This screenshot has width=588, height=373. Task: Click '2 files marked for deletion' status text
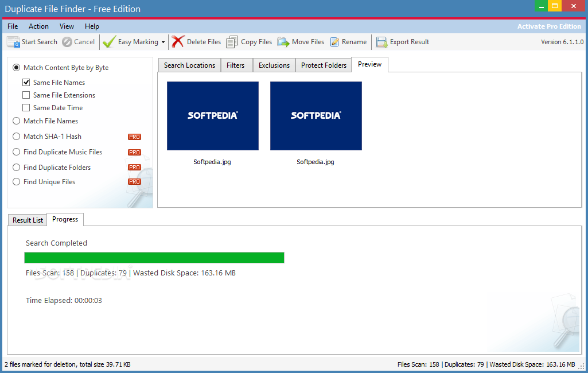68,364
